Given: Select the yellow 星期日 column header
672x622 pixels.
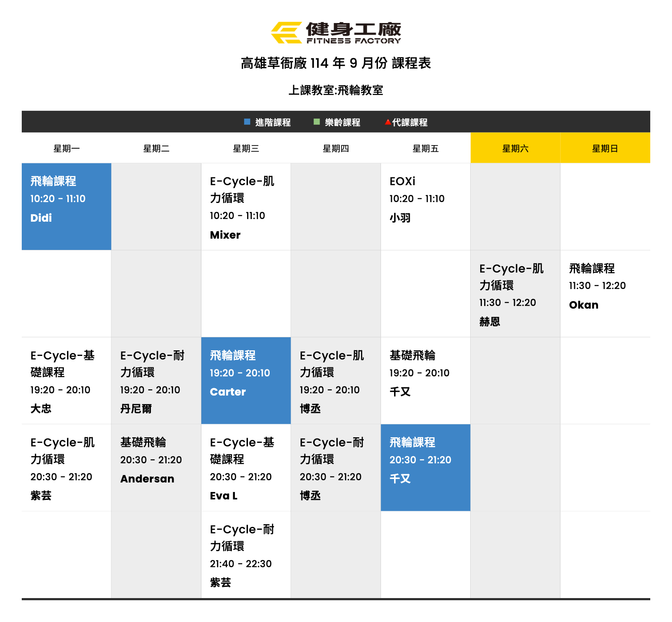Looking at the screenshot, I should point(605,148).
